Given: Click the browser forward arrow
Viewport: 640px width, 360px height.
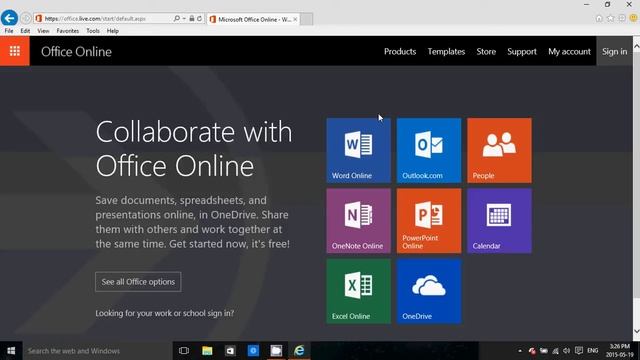Looking at the screenshot, I should click(25, 18).
